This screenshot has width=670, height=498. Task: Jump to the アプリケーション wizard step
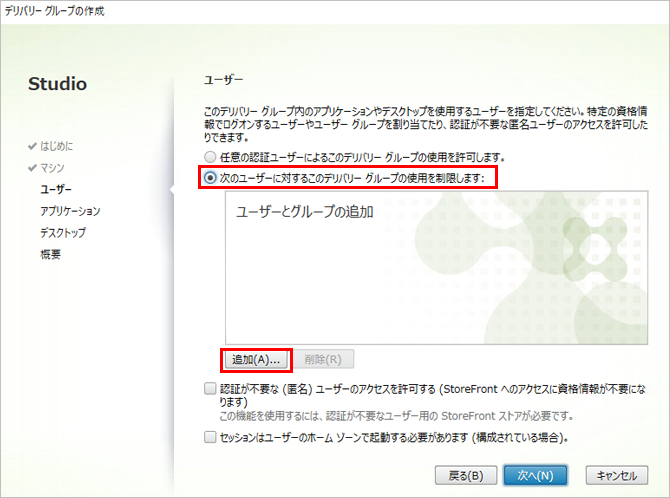[x=70, y=211]
